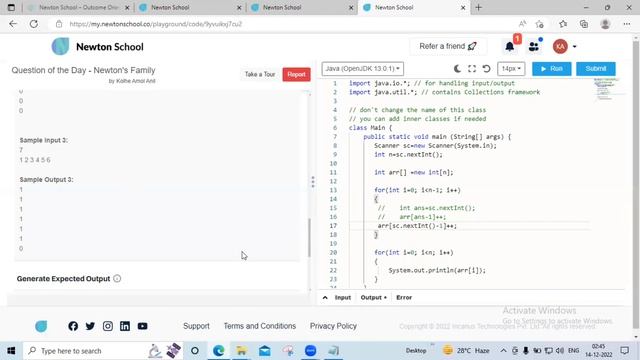The width and height of the screenshot is (640, 360).
Task: Open Windows notification center
Action: click(x=624, y=351)
